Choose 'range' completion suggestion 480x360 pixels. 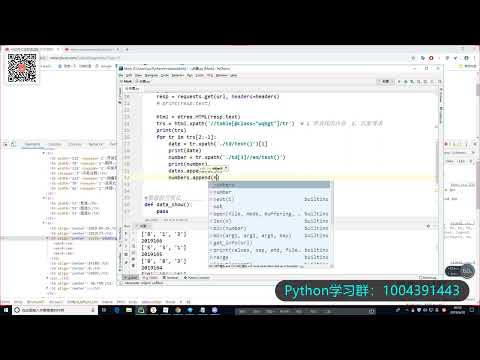tap(269, 257)
